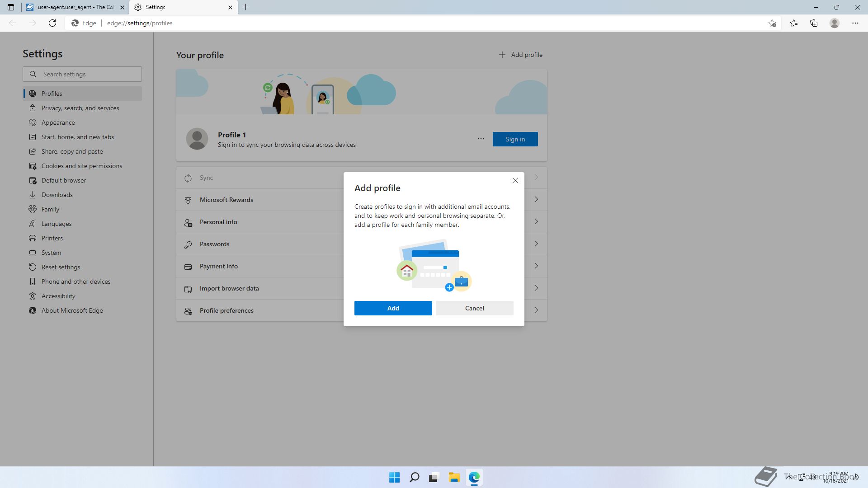Open a new tab with plus icon
This screenshot has height=488, width=868.
coord(246,7)
